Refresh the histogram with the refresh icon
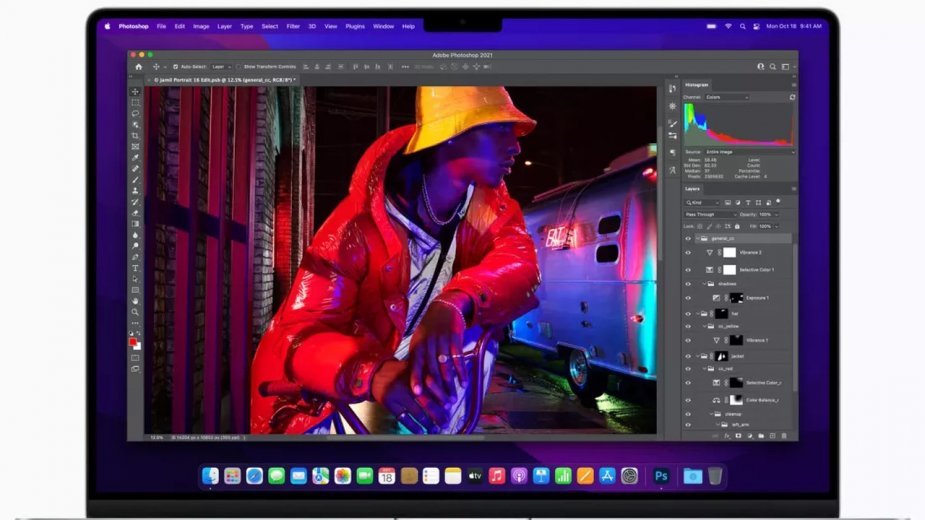The width and height of the screenshot is (925, 520). 792,97
